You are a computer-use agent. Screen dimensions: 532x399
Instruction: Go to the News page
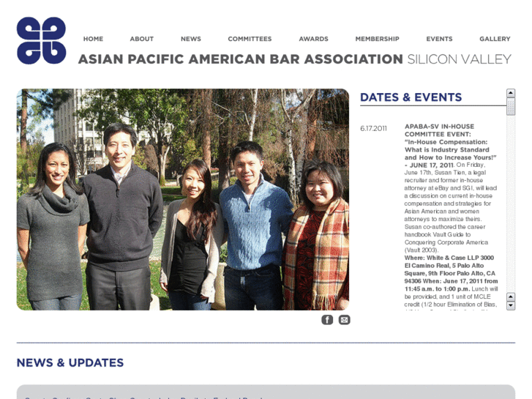191,39
